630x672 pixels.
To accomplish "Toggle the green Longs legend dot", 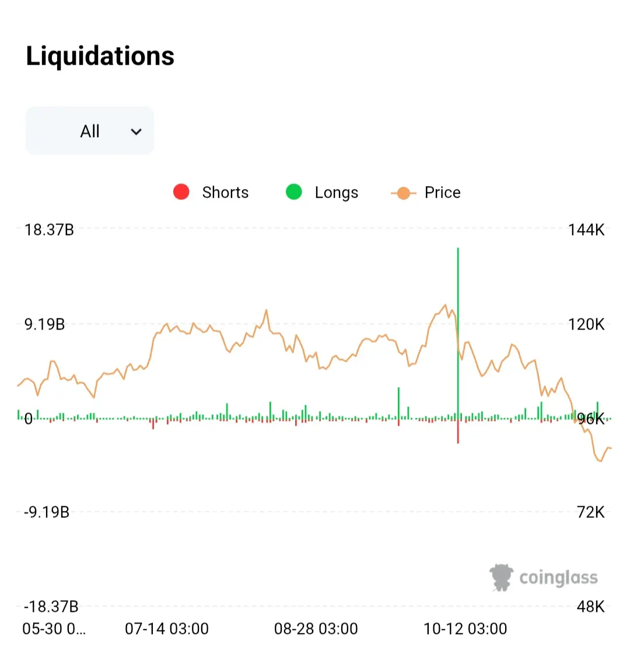I will click(294, 192).
